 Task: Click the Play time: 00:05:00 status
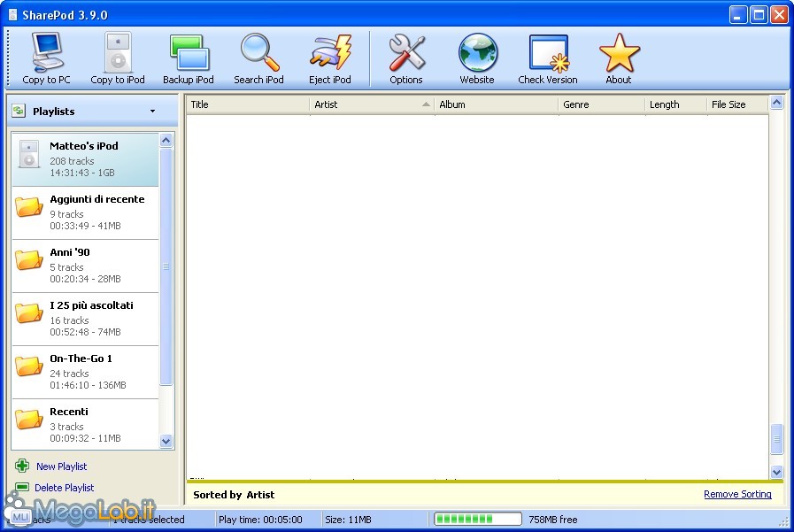[260, 520]
